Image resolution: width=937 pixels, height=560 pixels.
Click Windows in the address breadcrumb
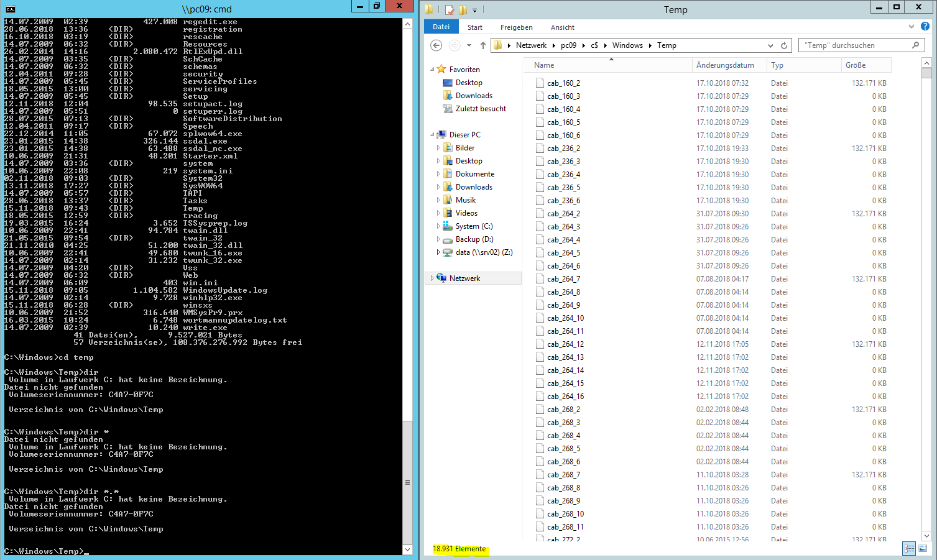tap(627, 45)
